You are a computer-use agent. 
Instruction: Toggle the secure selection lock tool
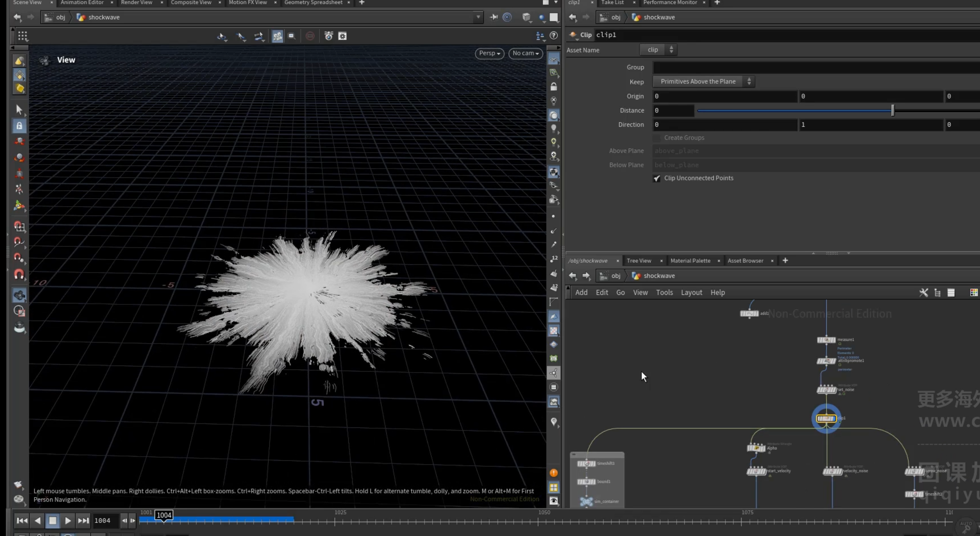click(x=19, y=126)
